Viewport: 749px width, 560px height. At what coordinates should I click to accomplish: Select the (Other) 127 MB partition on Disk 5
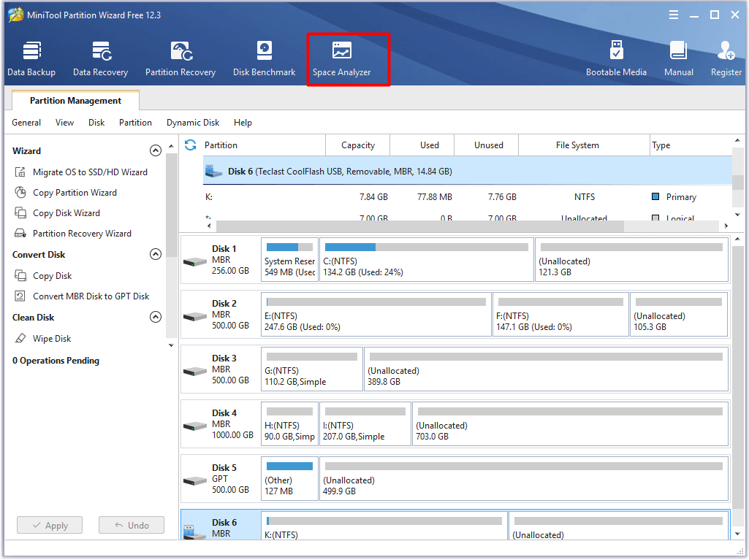(x=290, y=479)
